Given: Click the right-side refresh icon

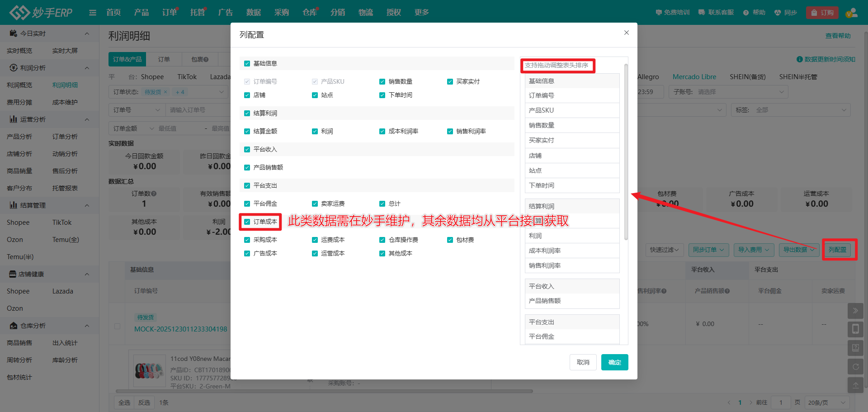Looking at the screenshot, I should click(855, 367).
